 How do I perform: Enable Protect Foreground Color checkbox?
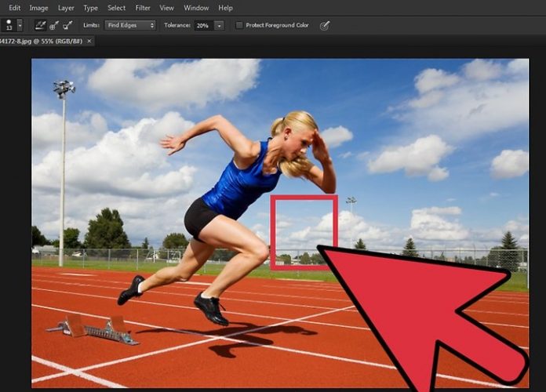[x=239, y=25]
